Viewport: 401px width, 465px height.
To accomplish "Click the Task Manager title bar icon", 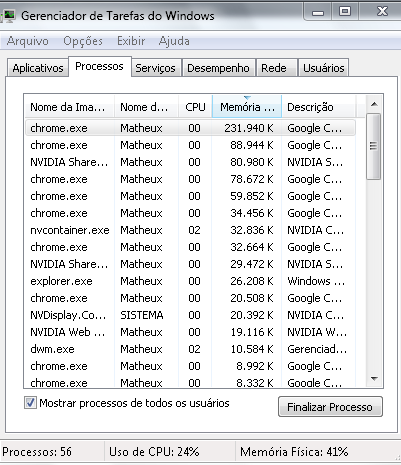I will 8,16.
